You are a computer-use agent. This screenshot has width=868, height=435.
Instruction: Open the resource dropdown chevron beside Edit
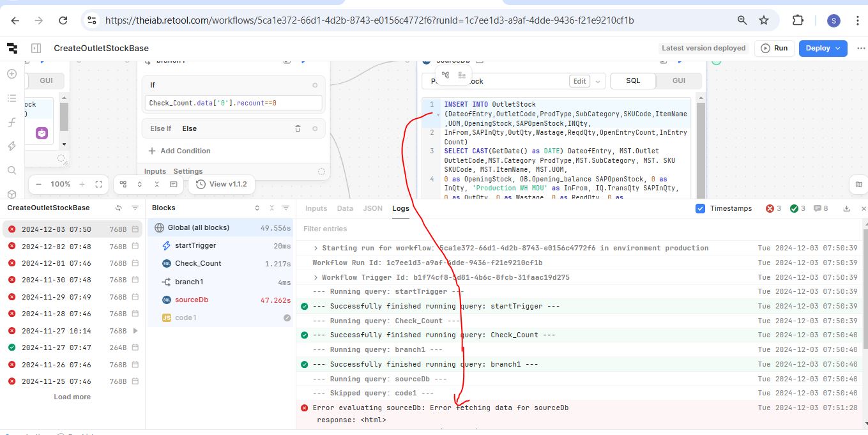(x=598, y=81)
